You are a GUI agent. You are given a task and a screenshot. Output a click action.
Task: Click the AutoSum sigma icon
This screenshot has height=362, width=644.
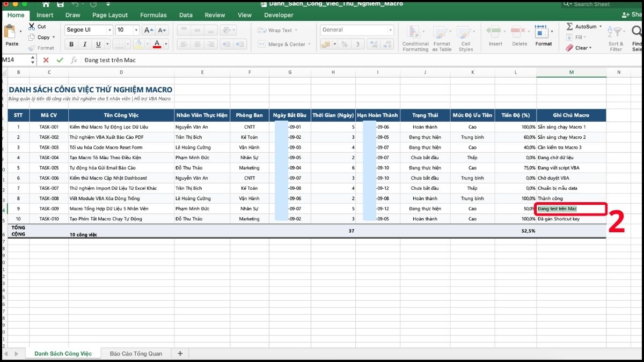[x=569, y=26]
